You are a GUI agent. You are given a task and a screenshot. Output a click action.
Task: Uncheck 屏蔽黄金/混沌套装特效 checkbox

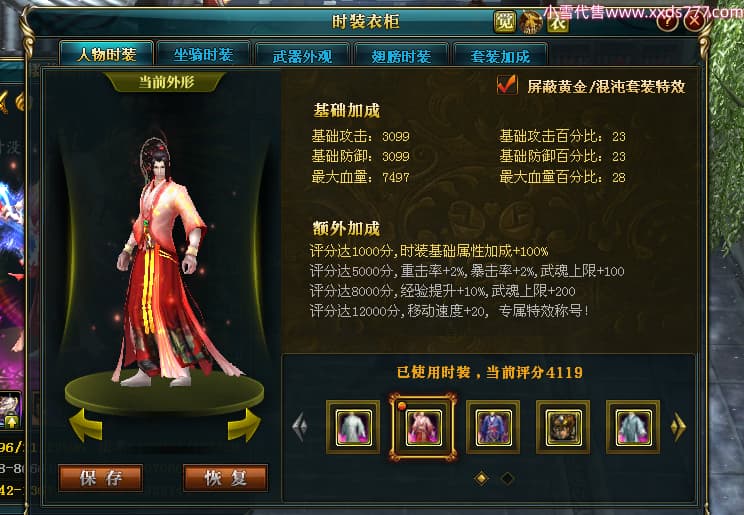(507, 85)
